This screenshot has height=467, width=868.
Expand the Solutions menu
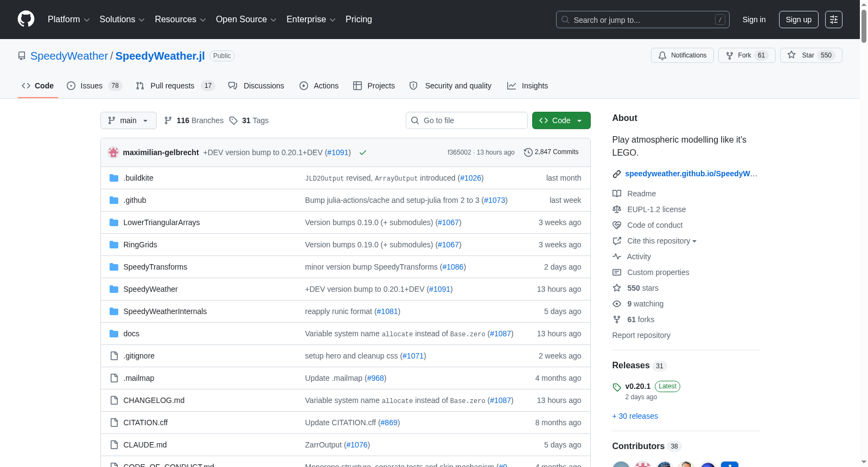[122, 20]
